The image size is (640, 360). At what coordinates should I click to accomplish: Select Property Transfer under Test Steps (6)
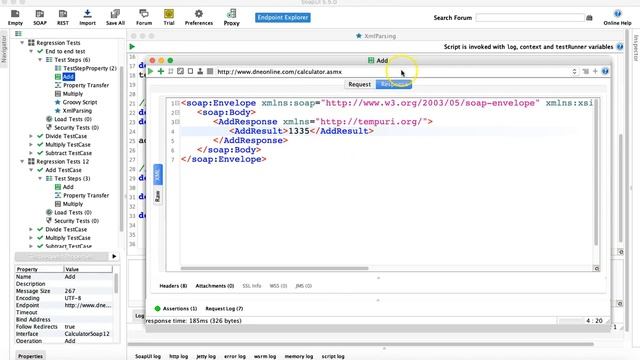click(x=82, y=85)
